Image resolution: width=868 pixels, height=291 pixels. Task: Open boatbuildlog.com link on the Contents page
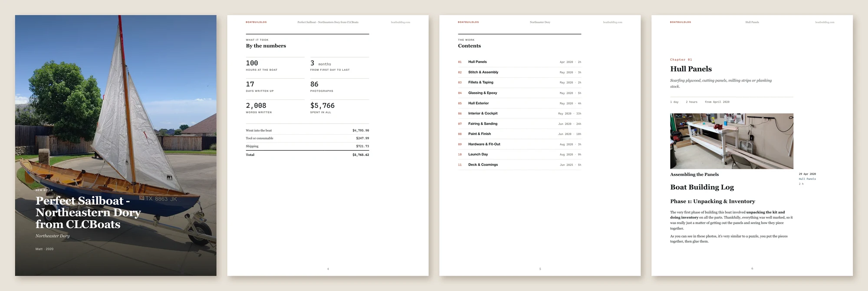pos(613,22)
